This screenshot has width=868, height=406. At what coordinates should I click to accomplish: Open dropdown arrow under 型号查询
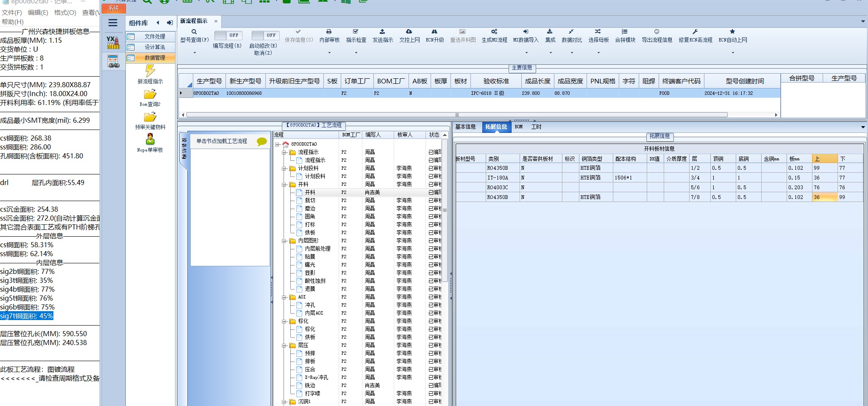point(195,53)
